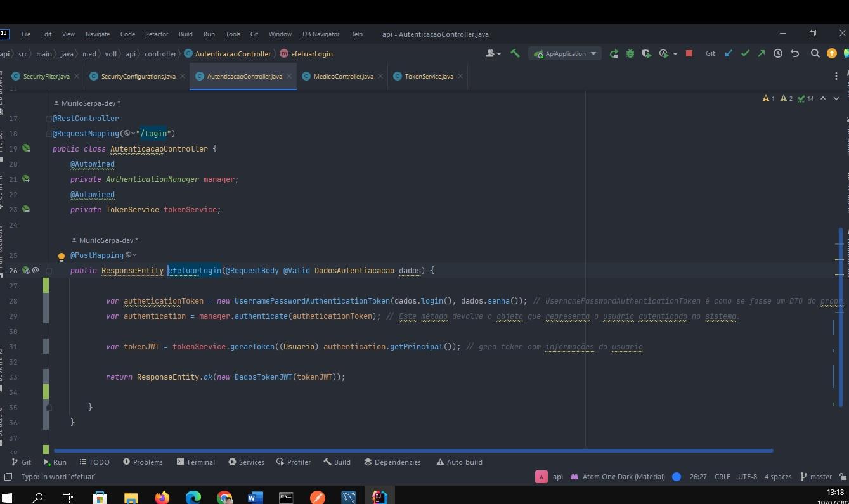Stop the running application with red square
849x504 pixels.
[689, 54]
